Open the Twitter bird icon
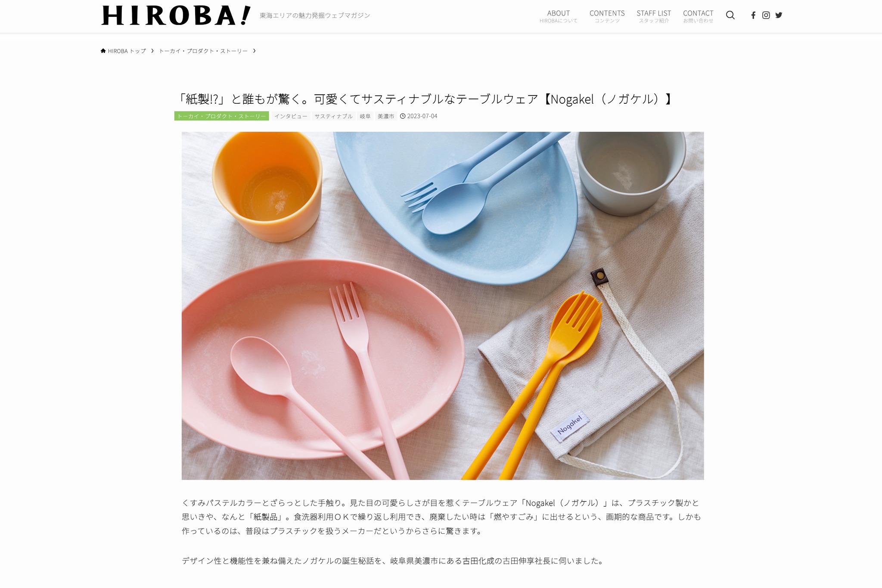The image size is (882, 588). (779, 15)
